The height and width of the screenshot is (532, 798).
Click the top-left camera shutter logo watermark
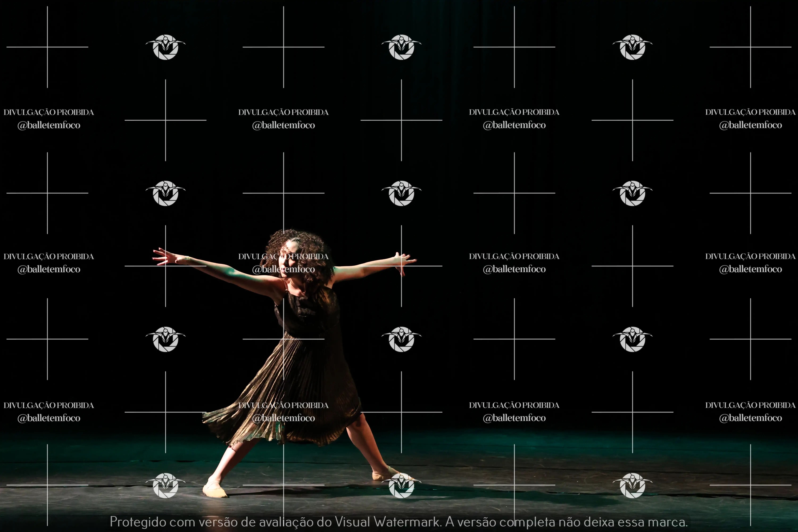click(166, 47)
